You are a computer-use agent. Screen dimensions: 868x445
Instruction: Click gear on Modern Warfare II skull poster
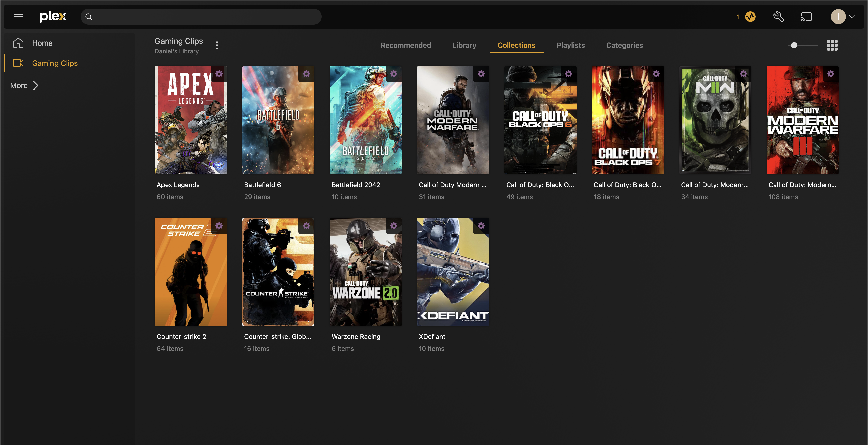point(743,74)
